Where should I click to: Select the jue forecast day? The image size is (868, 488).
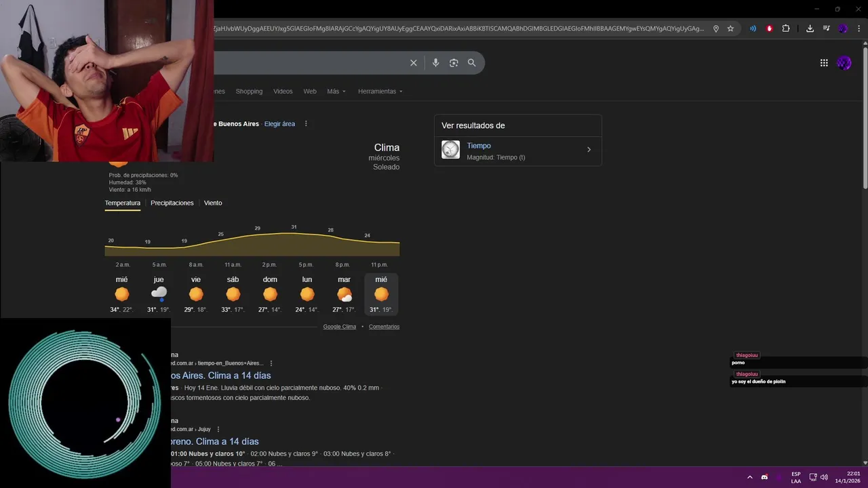(159, 294)
